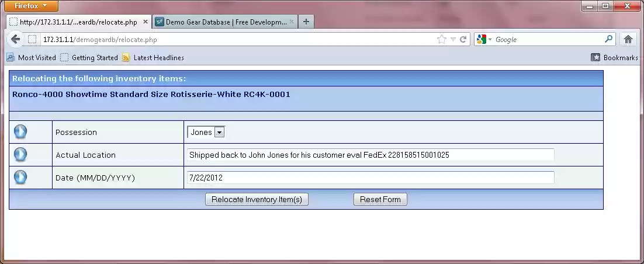Screen dimensions: 644x264
Task: Click the blue icon beside Date
Action: click(x=20, y=177)
